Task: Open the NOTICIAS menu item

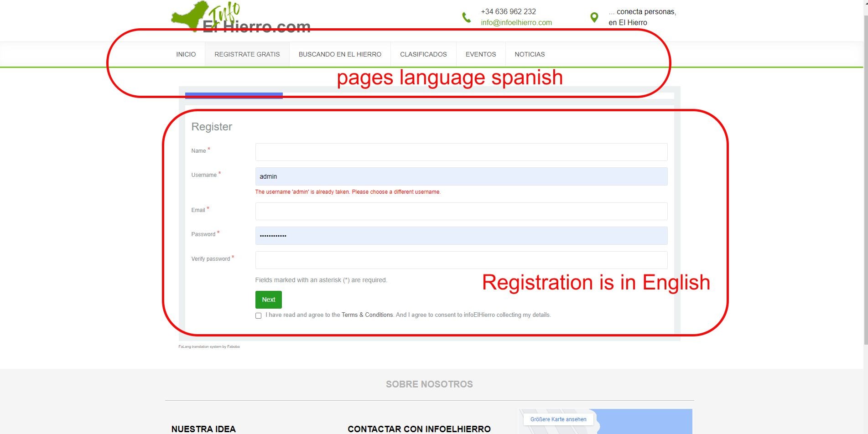Action: pyautogui.click(x=530, y=54)
